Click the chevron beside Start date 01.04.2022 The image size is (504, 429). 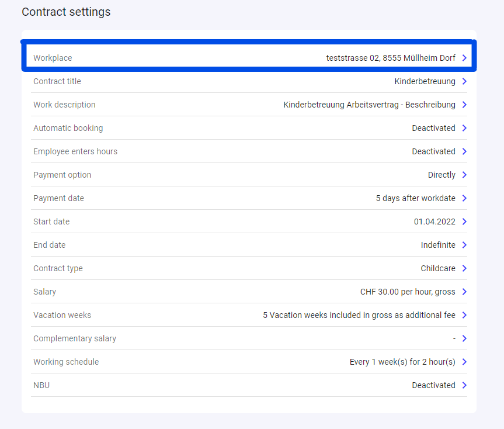(464, 222)
